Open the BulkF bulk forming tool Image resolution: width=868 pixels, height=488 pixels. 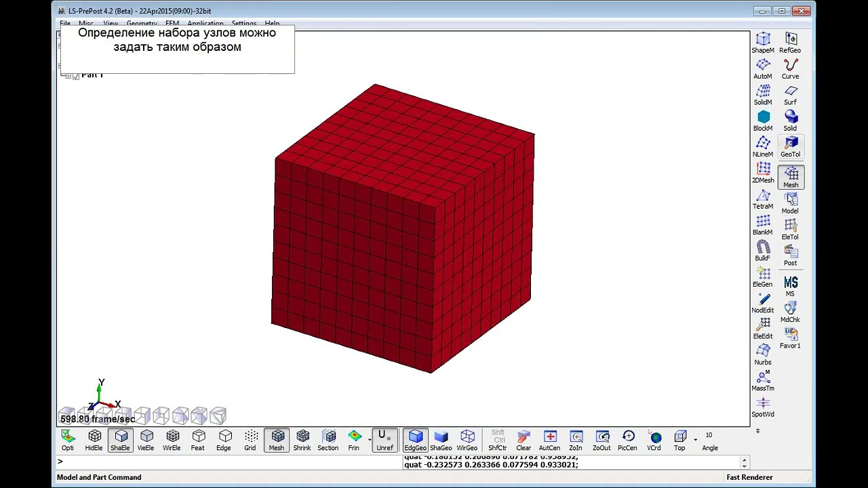(763, 251)
